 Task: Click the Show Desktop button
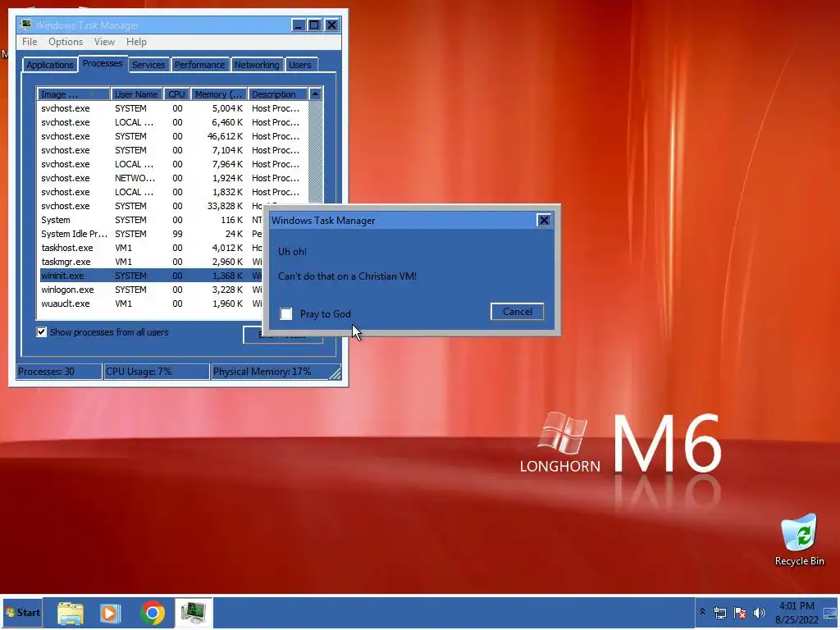point(830,614)
